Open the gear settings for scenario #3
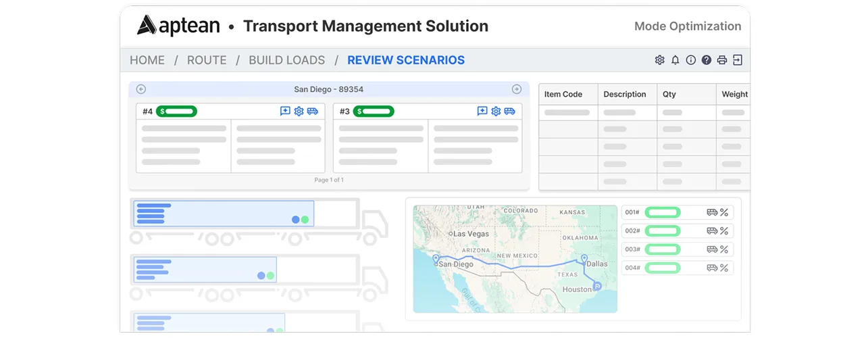Viewport: 868px width, 338px height. click(x=496, y=111)
